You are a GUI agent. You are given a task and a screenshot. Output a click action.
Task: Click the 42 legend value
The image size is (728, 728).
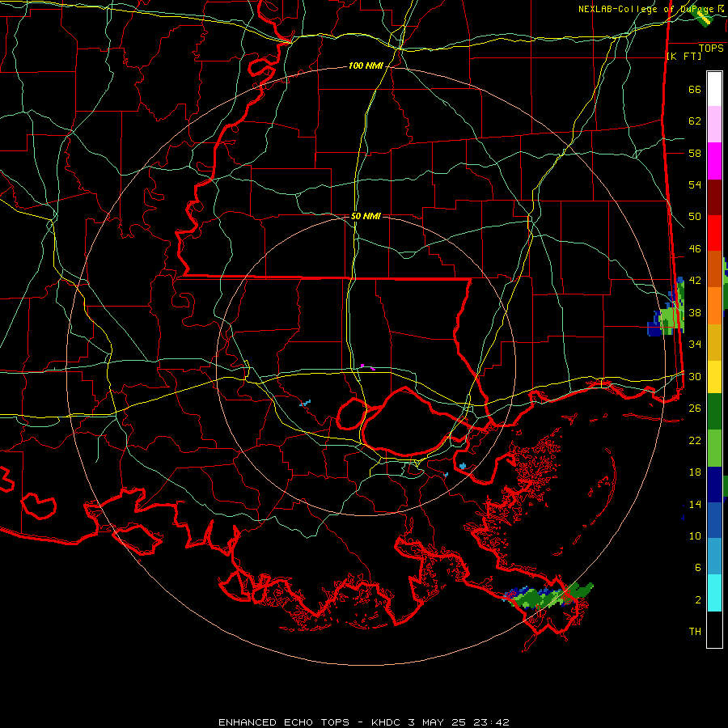(695, 281)
